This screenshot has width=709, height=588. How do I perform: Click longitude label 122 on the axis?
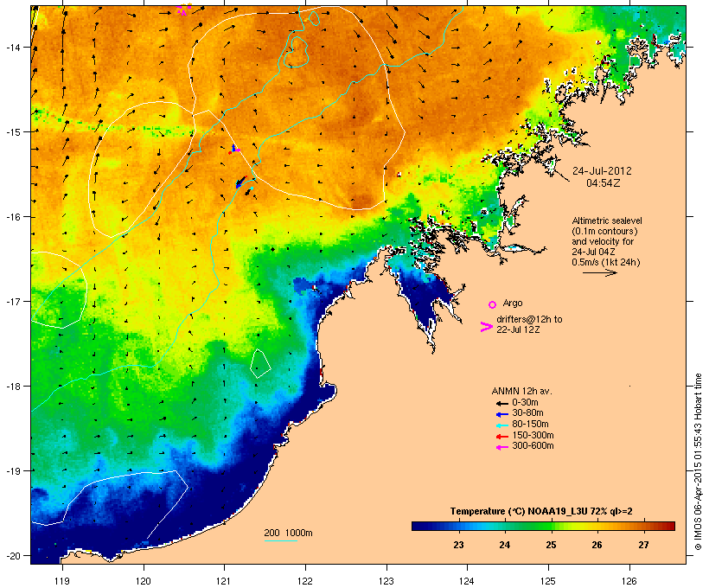pyautogui.click(x=305, y=581)
